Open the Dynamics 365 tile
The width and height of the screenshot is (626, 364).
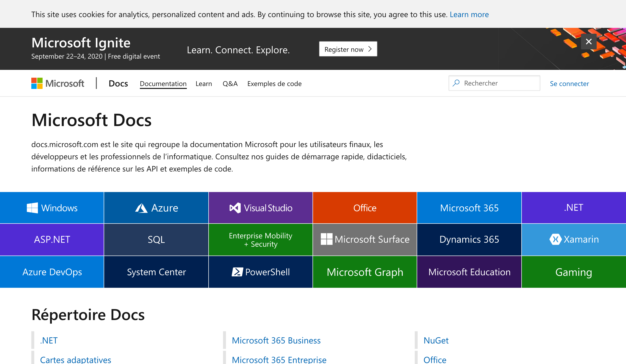(x=469, y=239)
